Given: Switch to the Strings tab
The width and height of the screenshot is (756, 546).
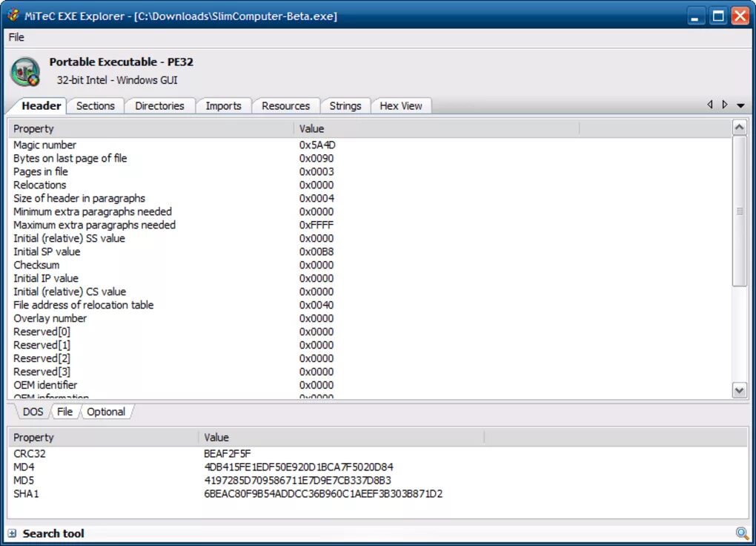Looking at the screenshot, I should point(345,106).
